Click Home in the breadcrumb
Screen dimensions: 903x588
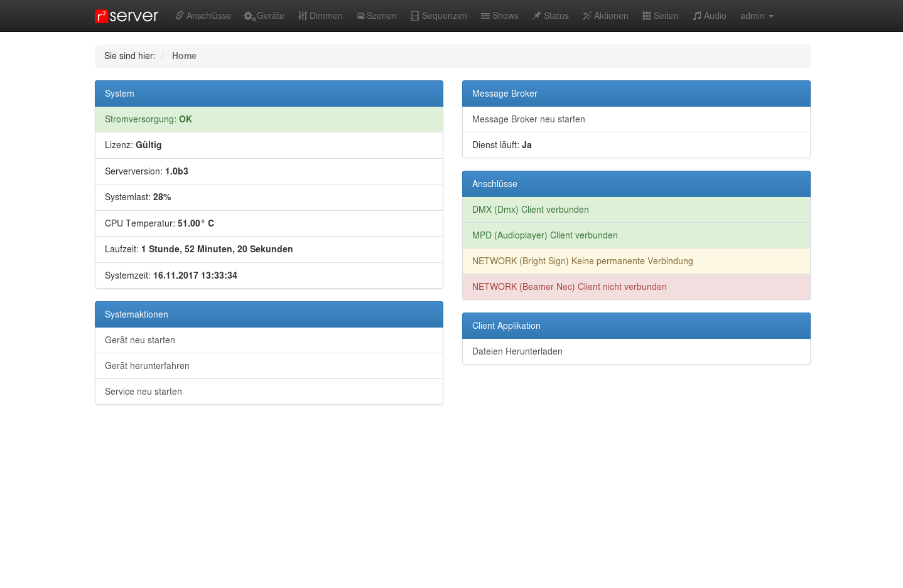[x=184, y=56]
